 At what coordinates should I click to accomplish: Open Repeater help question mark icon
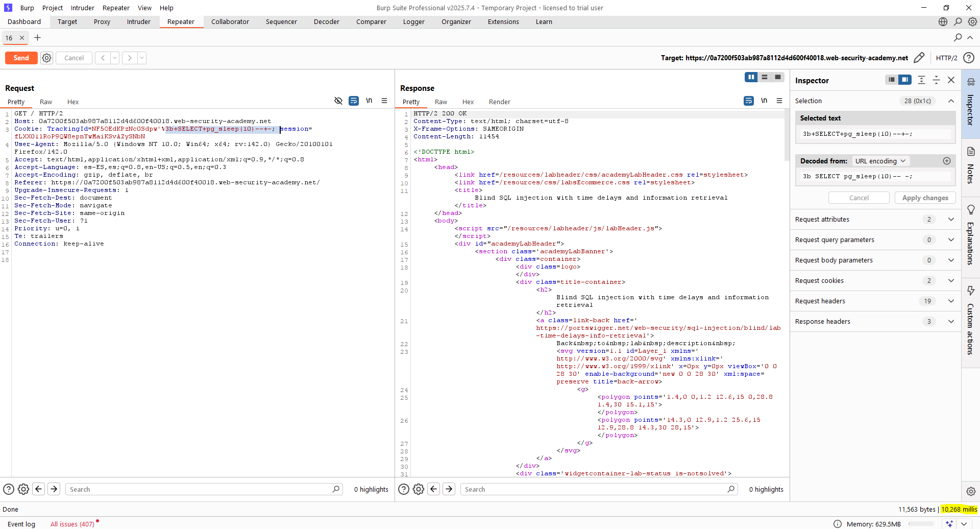tap(968, 58)
